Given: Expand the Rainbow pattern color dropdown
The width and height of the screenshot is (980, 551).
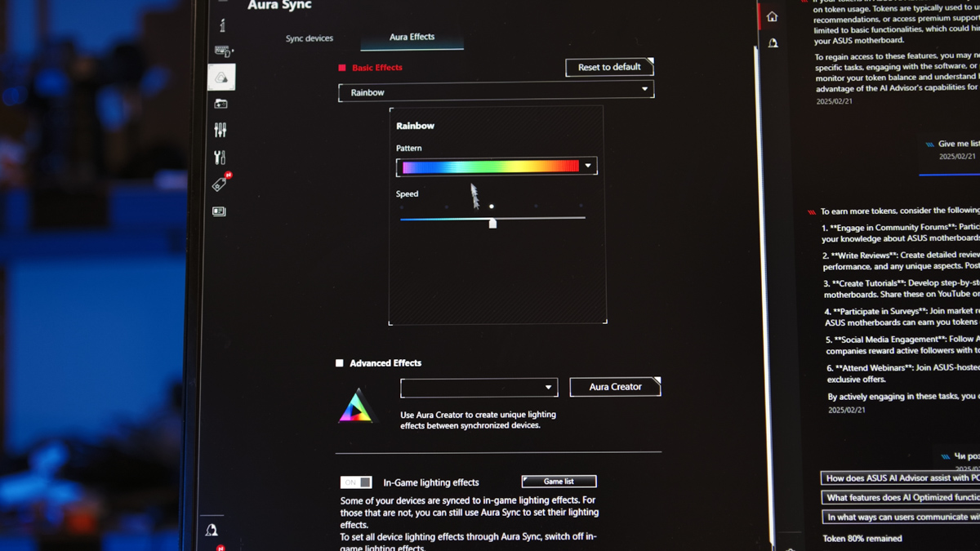Looking at the screenshot, I should click(588, 166).
